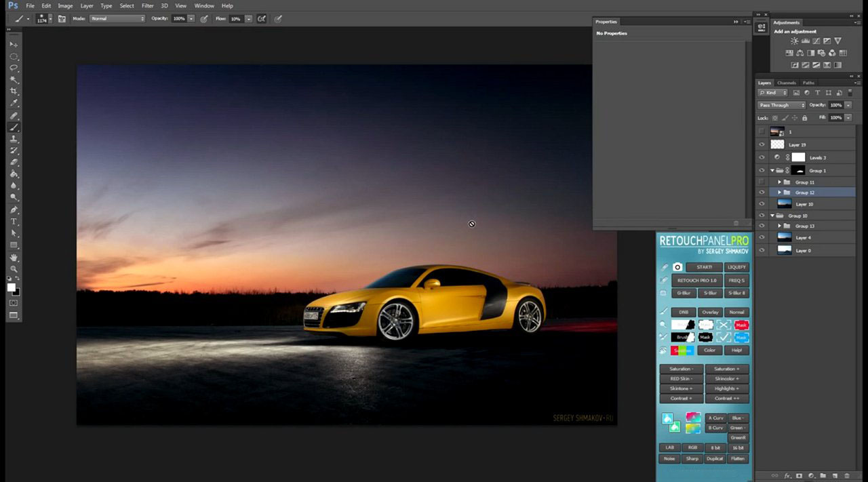868x482 pixels.
Task: Click the camera icon in Retouch Panel
Action: pos(677,267)
